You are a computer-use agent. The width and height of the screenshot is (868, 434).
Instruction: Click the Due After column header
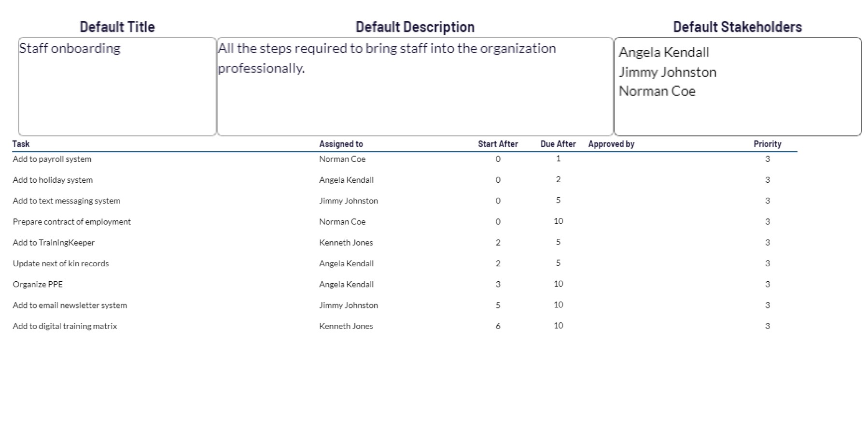click(558, 144)
